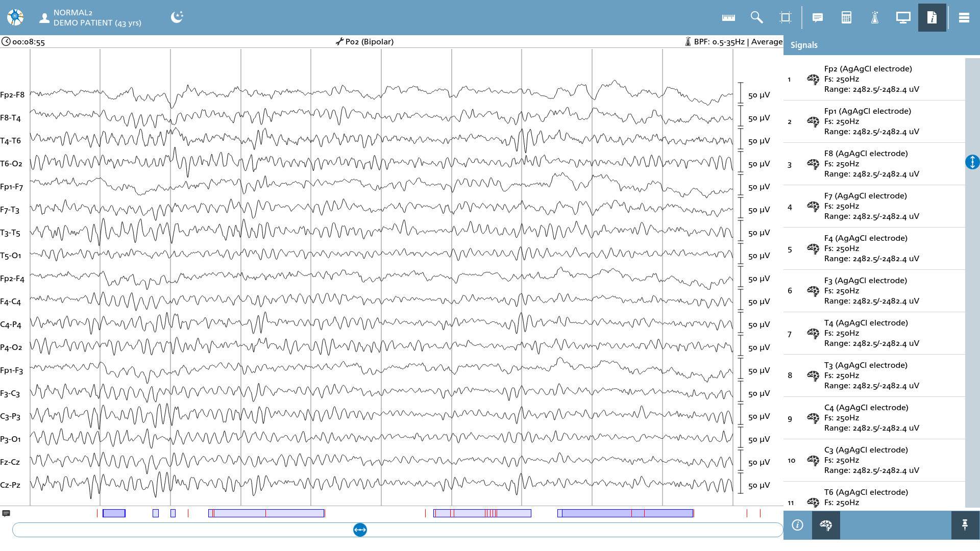The width and height of the screenshot is (980, 551).
Task: Open the comments annotation icon
Action: pyautogui.click(x=818, y=18)
